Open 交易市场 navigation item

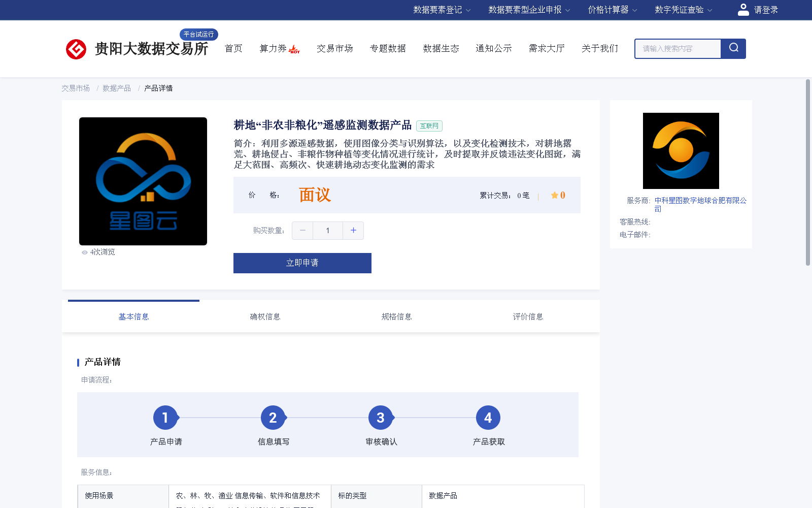335,49
